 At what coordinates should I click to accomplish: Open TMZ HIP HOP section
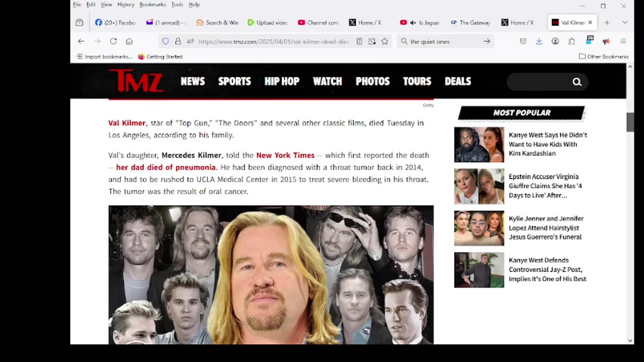pos(282,81)
